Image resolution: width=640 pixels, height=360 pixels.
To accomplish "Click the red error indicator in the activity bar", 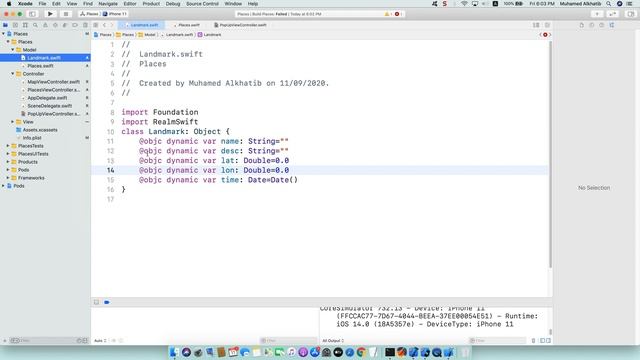I will coord(398,14).
